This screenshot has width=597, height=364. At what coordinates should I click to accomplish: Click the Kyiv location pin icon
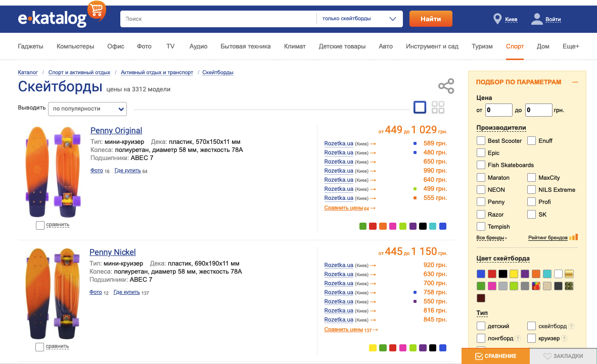point(497,19)
